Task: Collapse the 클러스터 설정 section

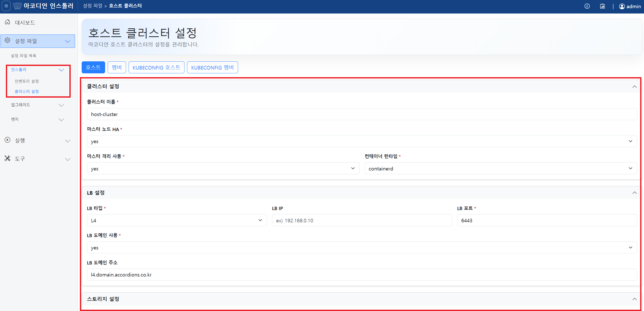Action: pos(634,87)
